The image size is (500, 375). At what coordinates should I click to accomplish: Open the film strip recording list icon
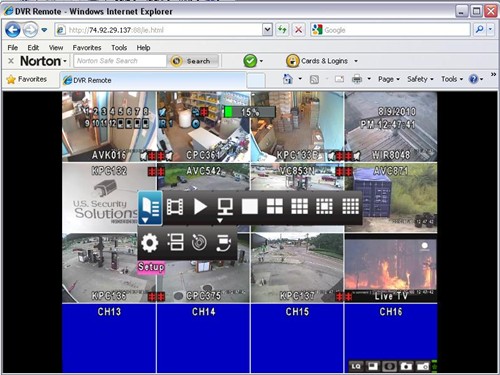click(x=175, y=207)
